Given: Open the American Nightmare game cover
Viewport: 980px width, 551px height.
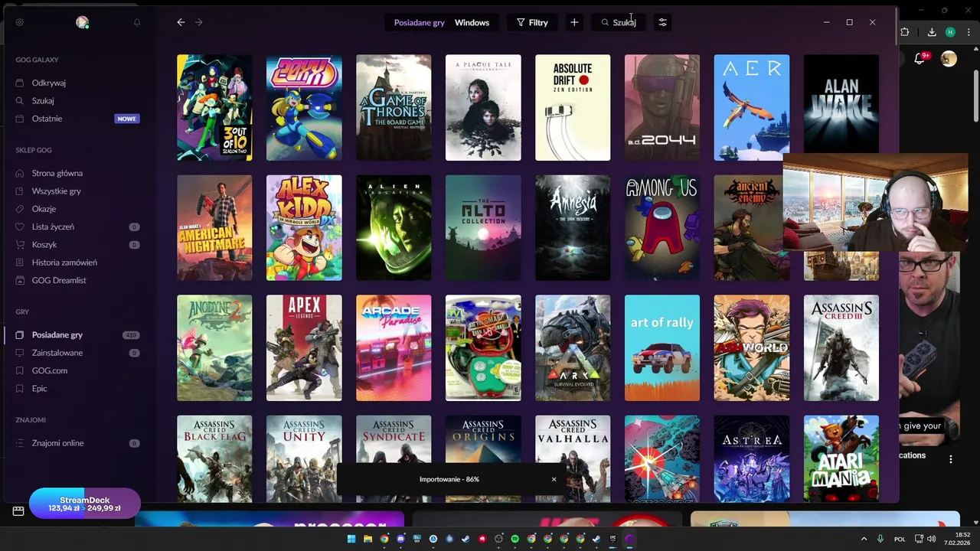Looking at the screenshot, I should point(214,228).
